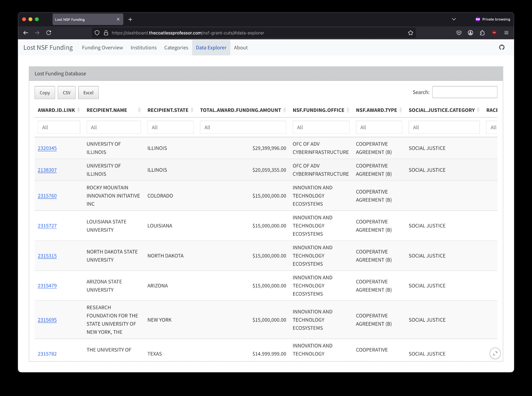Filter the NSF.FUNDING.OFFICE column
This screenshot has height=396, width=532.
[321, 127]
